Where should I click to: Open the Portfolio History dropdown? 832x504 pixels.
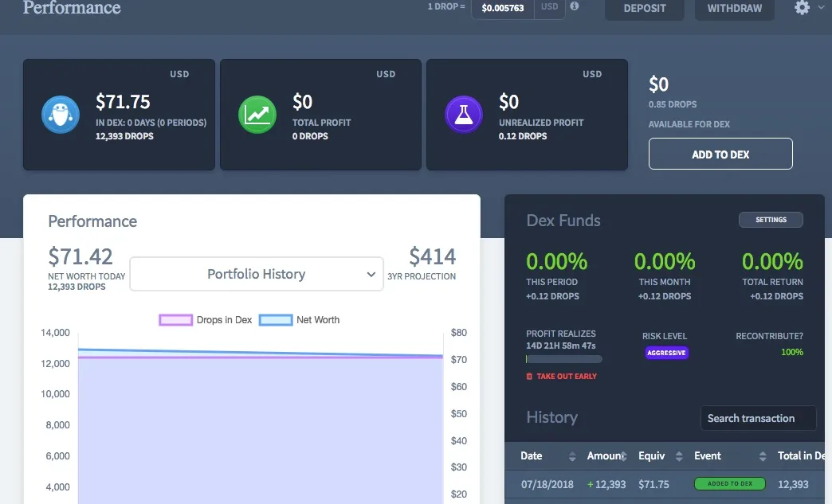click(x=257, y=274)
